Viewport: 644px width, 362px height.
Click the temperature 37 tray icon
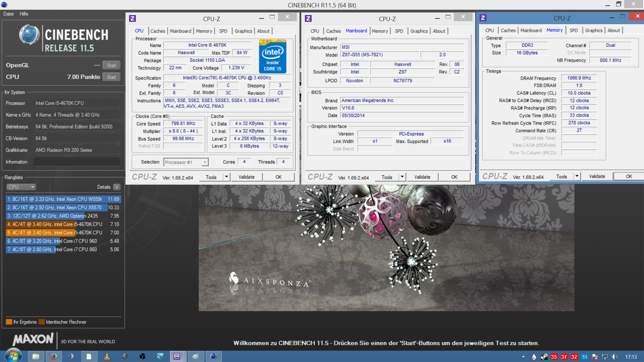coord(564,357)
